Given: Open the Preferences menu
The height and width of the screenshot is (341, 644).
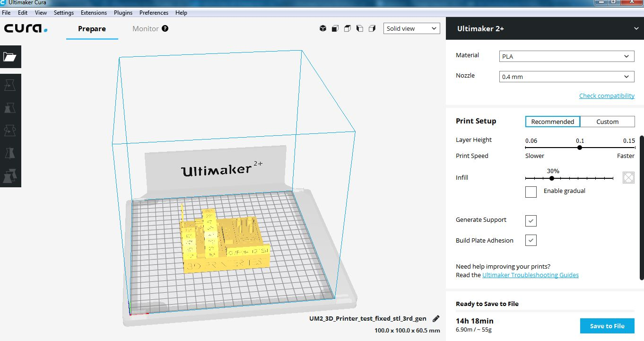Looking at the screenshot, I should point(154,13).
